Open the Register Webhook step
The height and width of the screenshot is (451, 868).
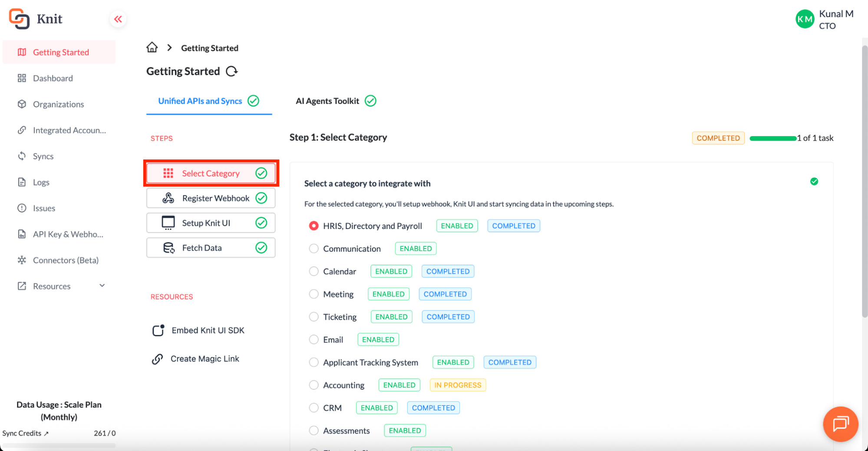pos(211,198)
